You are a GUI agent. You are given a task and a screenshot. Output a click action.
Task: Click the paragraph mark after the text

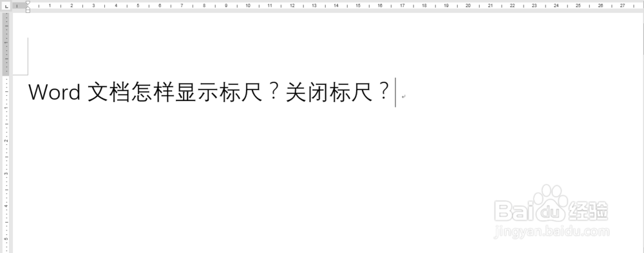point(404,97)
